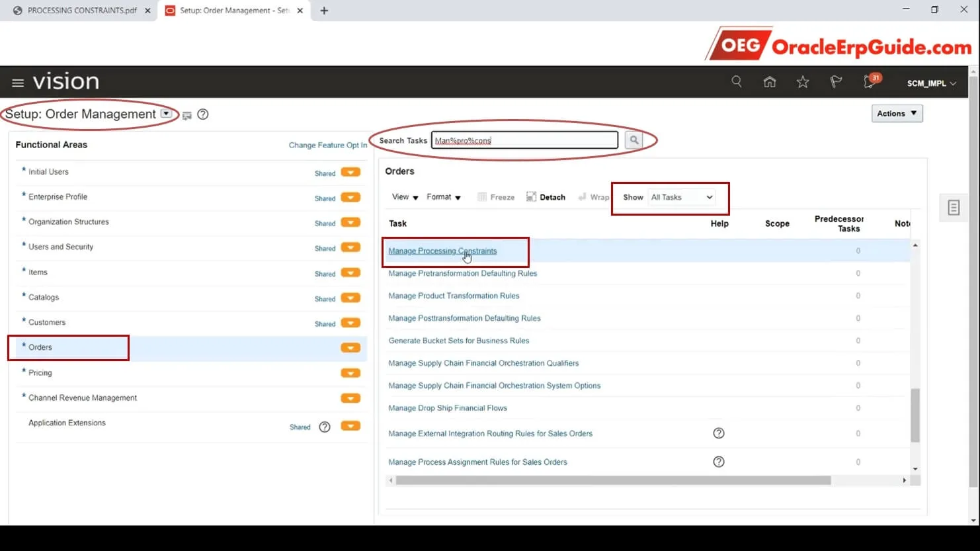
Task: Open Generate Bucket Sets for Business Rules
Action: coord(459,341)
